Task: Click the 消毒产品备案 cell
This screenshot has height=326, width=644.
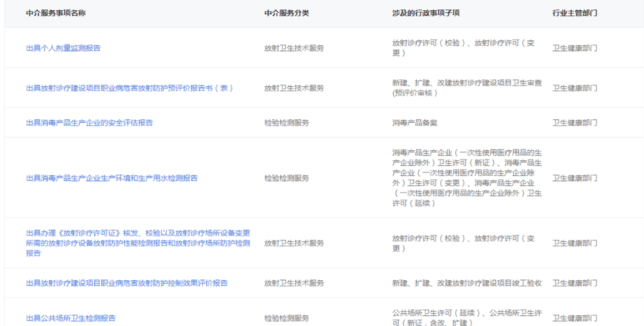Action: click(x=415, y=123)
